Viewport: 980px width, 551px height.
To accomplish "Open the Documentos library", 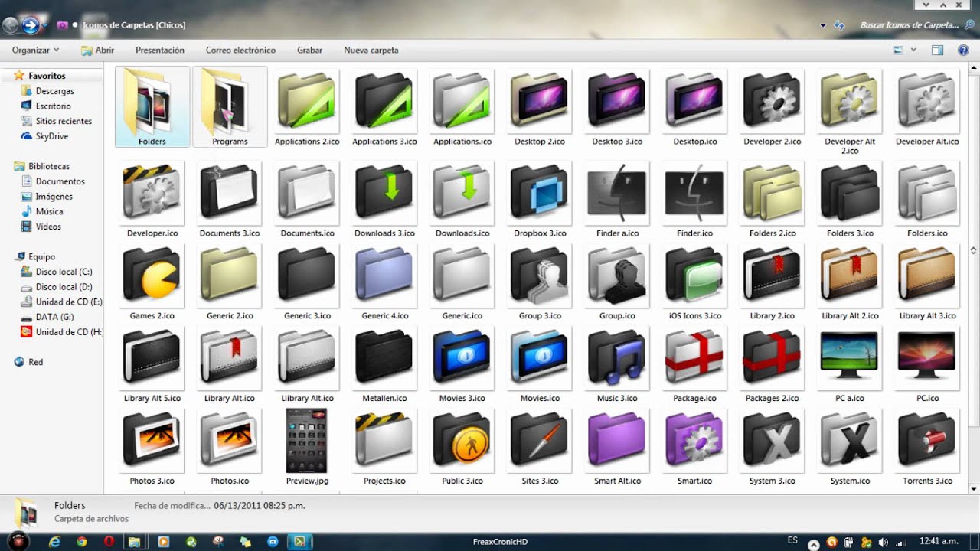I will pyautogui.click(x=60, y=181).
